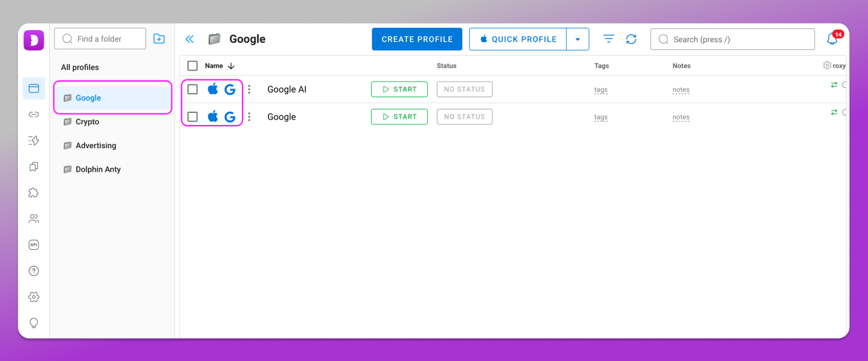Screen dimensions: 868x361
Task: Click the Status column header
Action: 447,66
